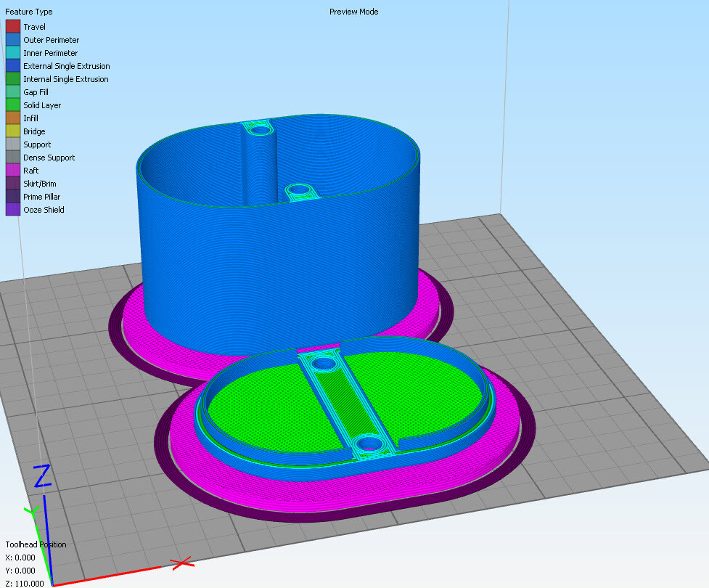Select the orange Infill swatch
Viewport: 709px width, 588px height.
click(13, 118)
